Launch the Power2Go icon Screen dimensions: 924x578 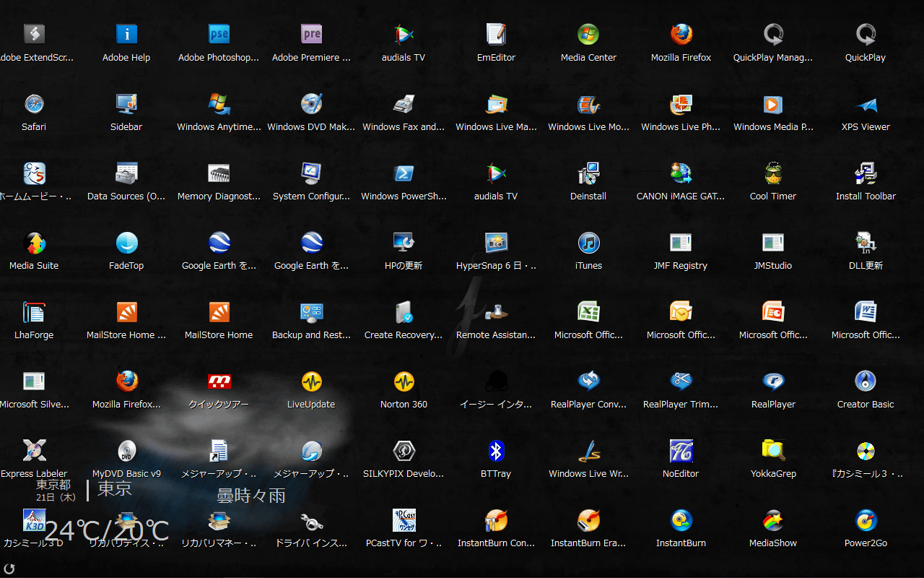tap(866, 519)
